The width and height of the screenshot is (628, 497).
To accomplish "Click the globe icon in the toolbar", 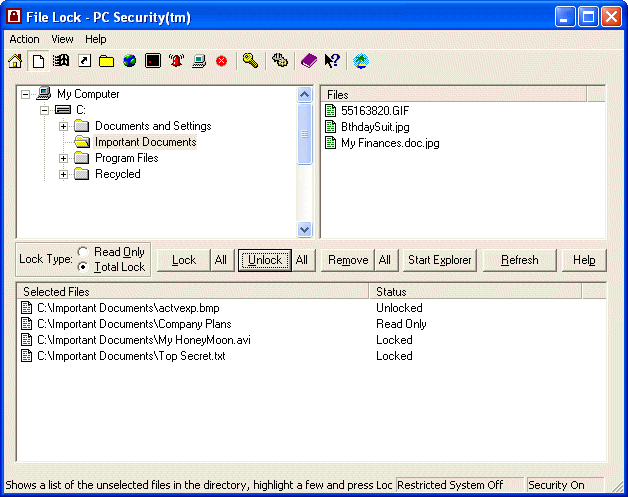I will tap(129, 61).
